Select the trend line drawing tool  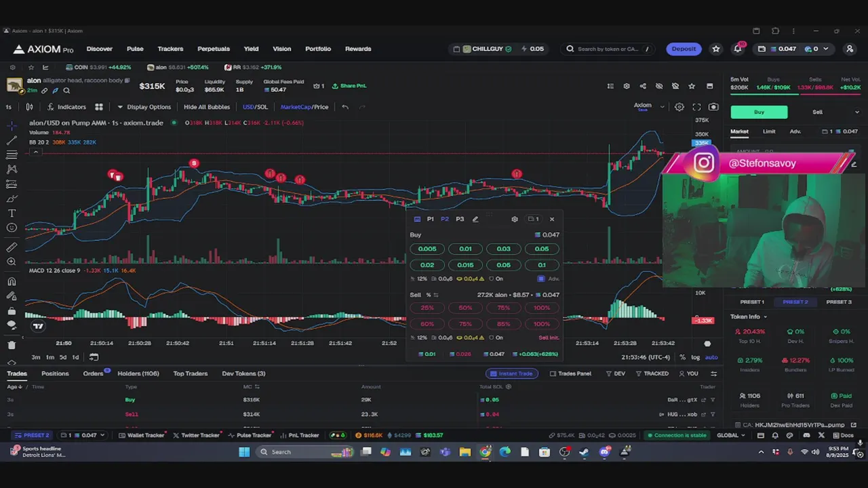(x=12, y=140)
